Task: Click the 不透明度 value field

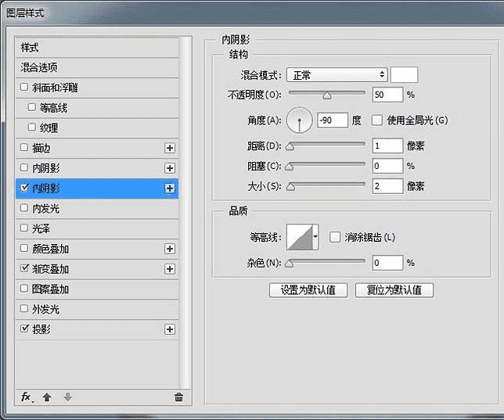Action: click(387, 95)
